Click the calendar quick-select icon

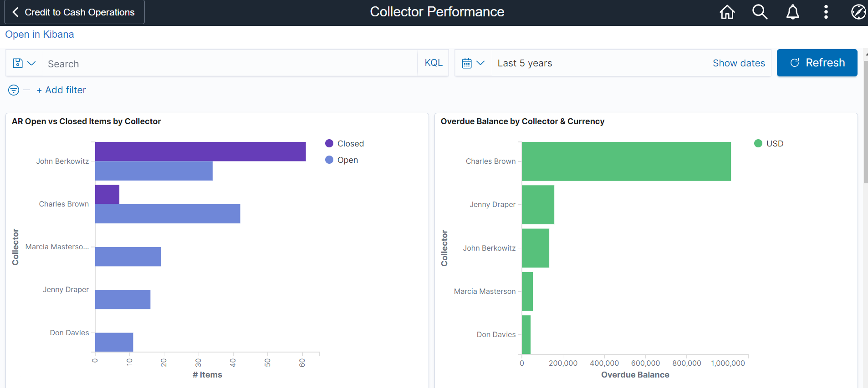pos(467,63)
